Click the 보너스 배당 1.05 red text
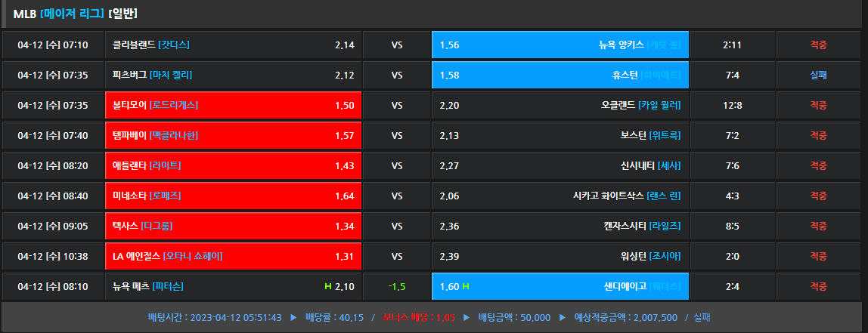Screen dimensions: 868x333 (419, 317)
